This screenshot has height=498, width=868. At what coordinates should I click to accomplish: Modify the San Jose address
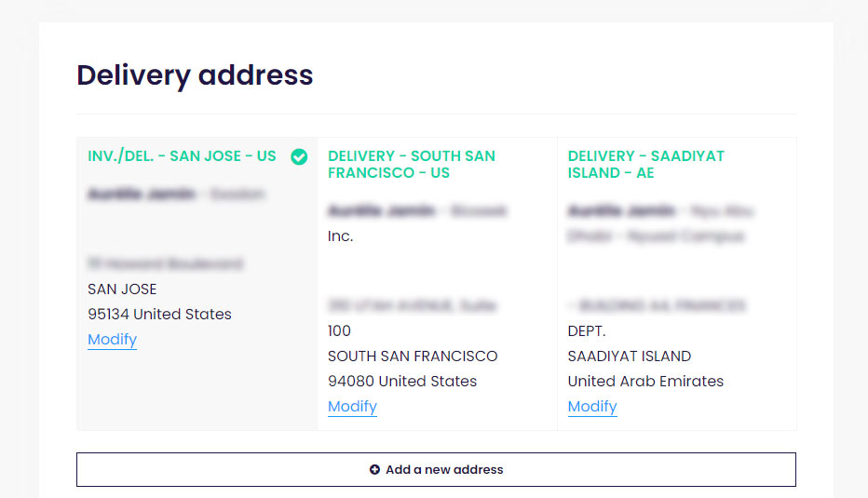click(x=113, y=339)
